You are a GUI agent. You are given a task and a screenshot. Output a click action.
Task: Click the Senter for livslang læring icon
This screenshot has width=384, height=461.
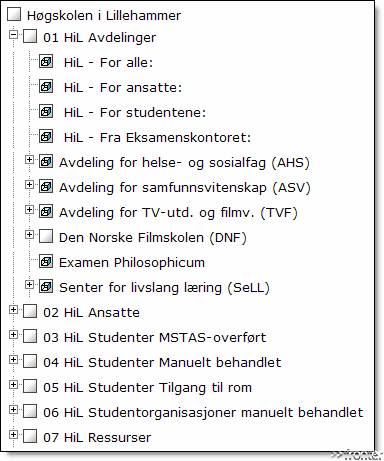(x=46, y=287)
